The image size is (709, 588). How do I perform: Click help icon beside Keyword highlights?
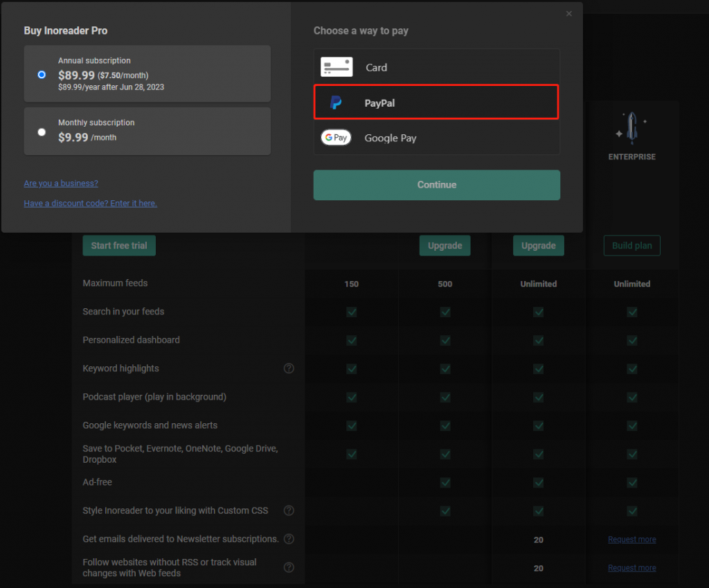click(289, 368)
